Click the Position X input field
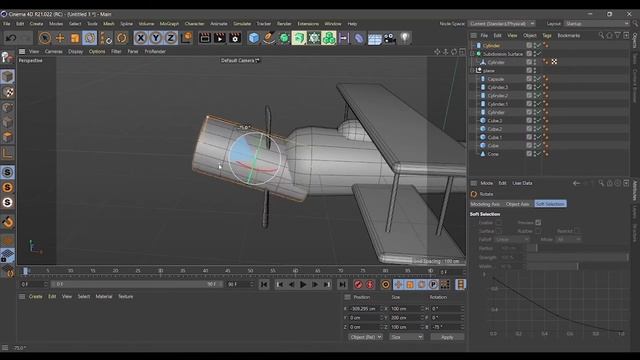The height and width of the screenshot is (360, 640). pyautogui.click(x=364, y=309)
